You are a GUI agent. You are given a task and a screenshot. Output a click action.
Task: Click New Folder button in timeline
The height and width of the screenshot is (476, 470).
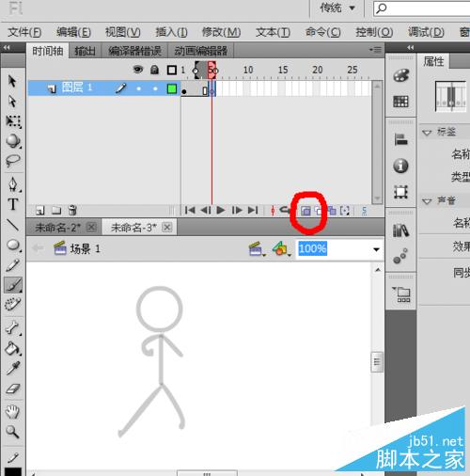click(56, 211)
